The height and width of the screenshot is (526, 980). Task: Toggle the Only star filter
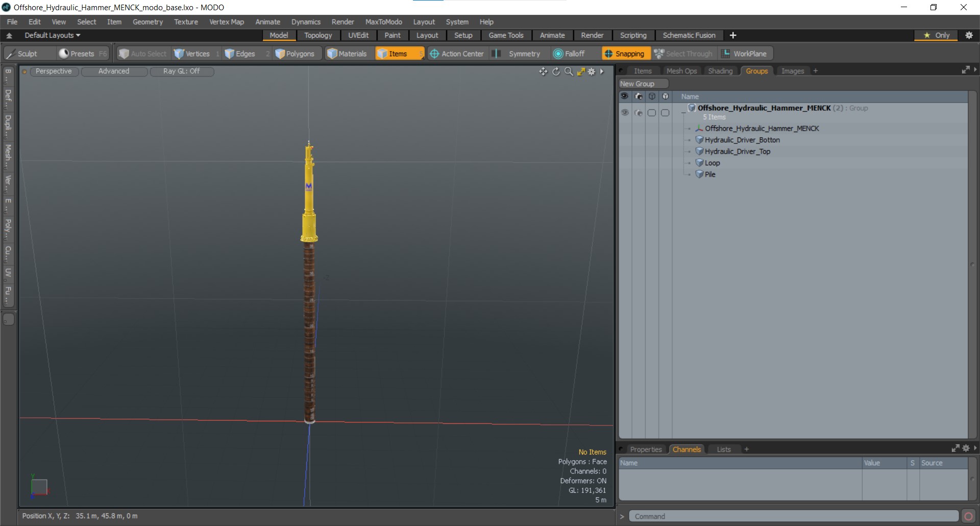937,35
